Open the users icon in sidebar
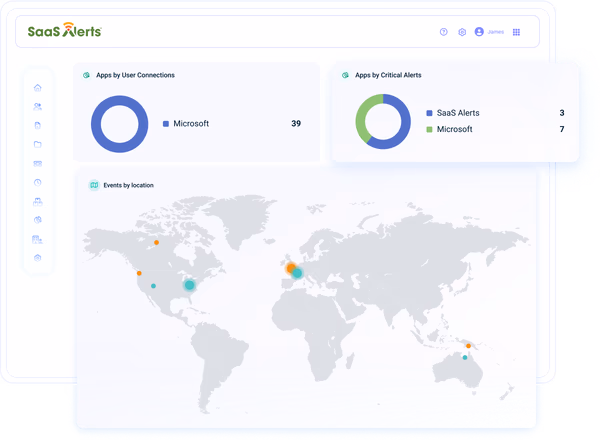Image resolution: width=600 pixels, height=444 pixels. [x=38, y=106]
